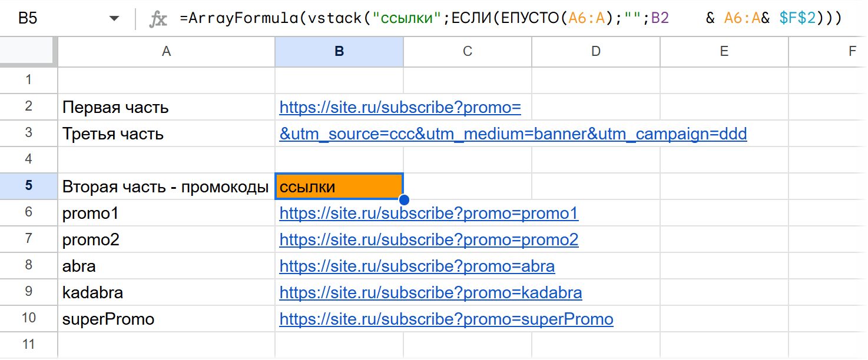Select the cell "Первая часть"
Screen dimensions: 868x360
coord(115,108)
